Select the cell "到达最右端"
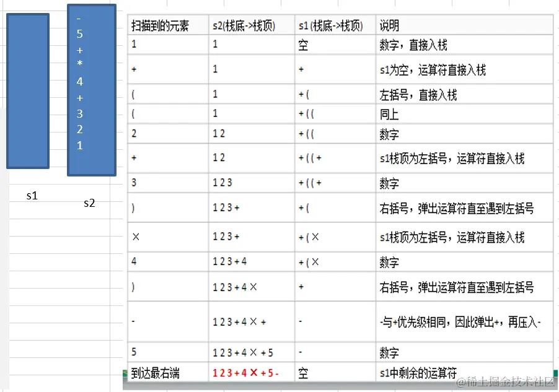Screen dimensions: 559x392 coord(168,373)
